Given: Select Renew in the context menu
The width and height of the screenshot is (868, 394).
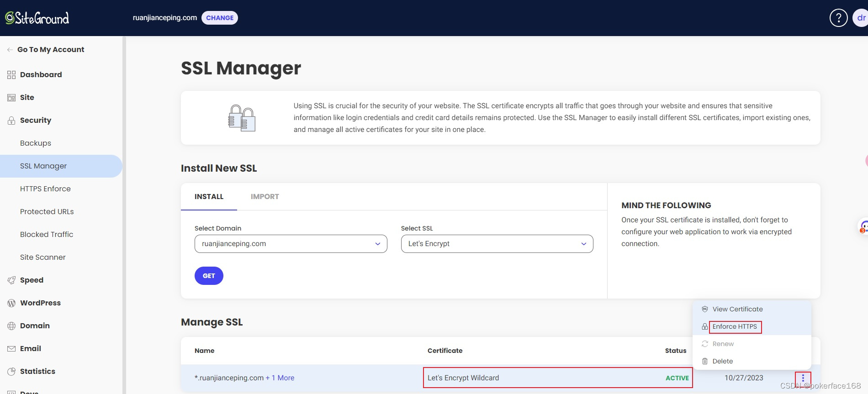Looking at the screenshot, I should click(x=752, y=344).
